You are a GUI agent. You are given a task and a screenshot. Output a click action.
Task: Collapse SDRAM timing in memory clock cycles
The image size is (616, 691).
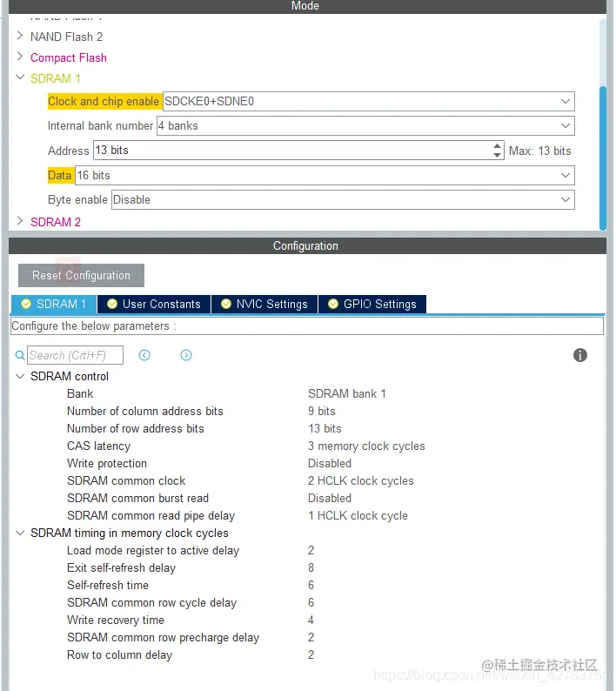(x=20, y=533)
